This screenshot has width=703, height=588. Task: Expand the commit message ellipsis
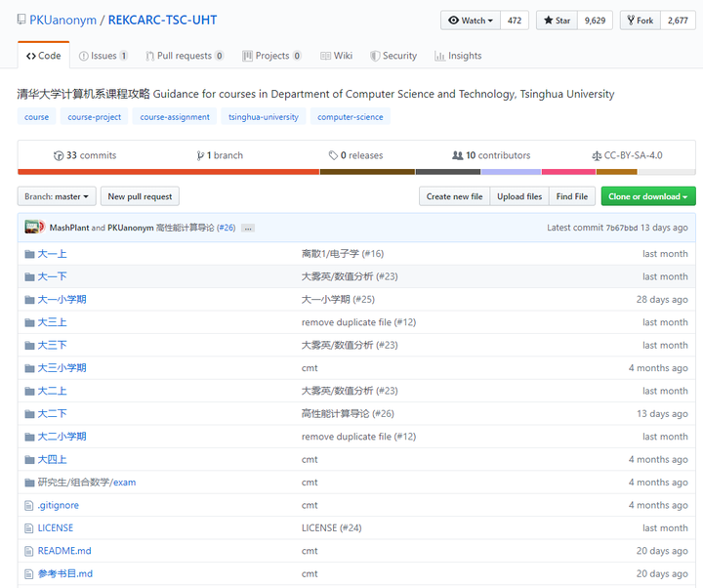click(248, 229)
